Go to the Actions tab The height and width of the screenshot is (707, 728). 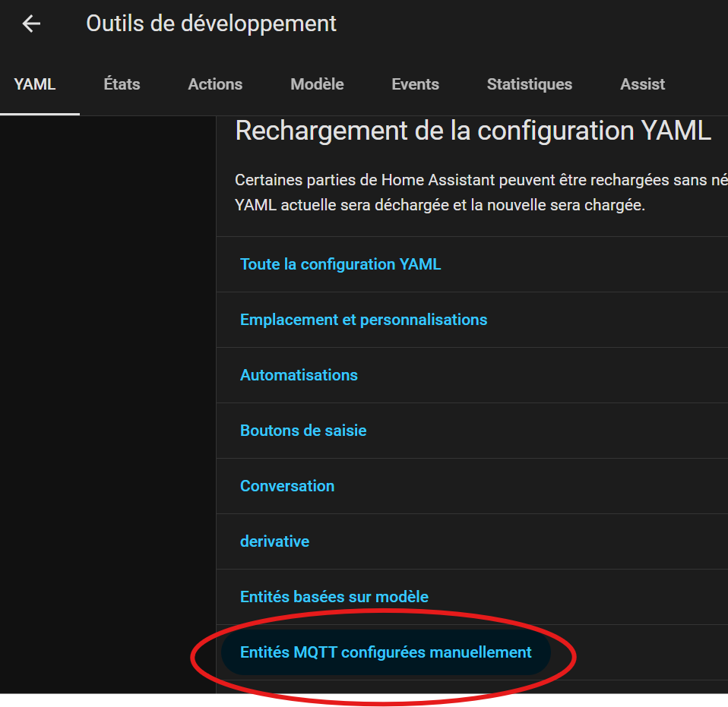click(215, 85)
